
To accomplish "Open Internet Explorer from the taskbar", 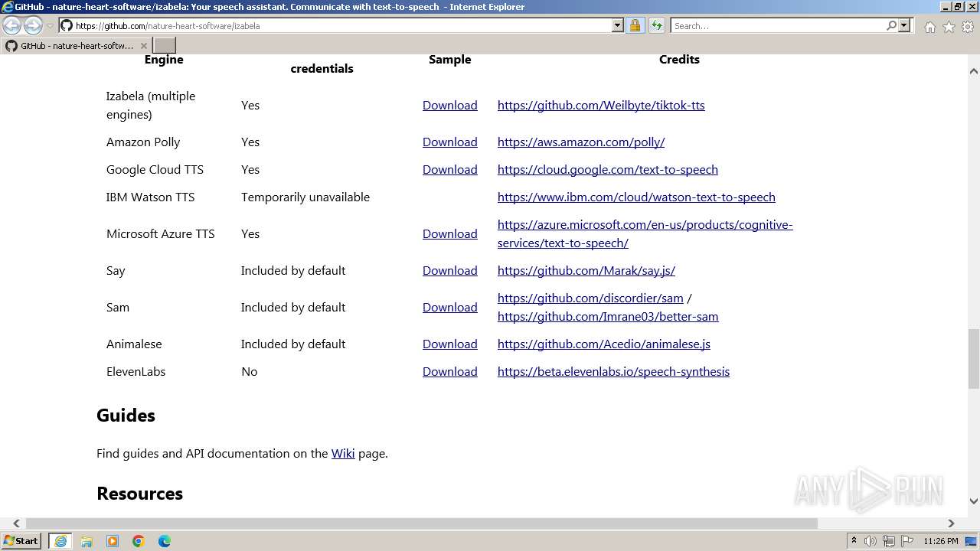I will click(60, 541).
